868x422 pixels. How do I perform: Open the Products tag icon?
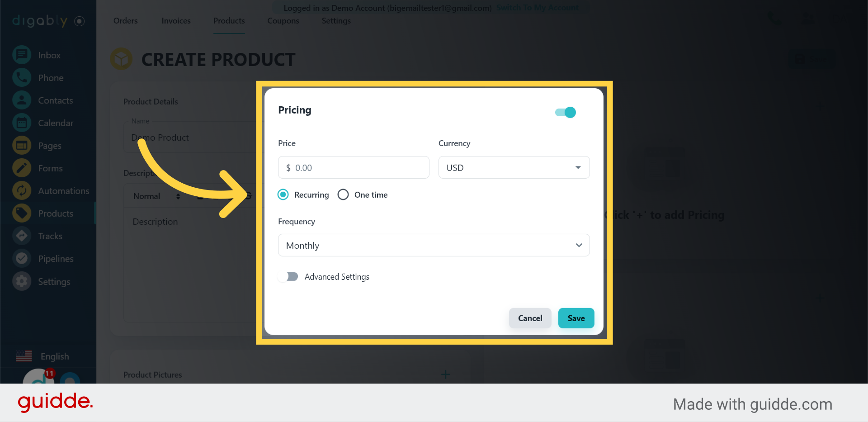click(22, 213)
